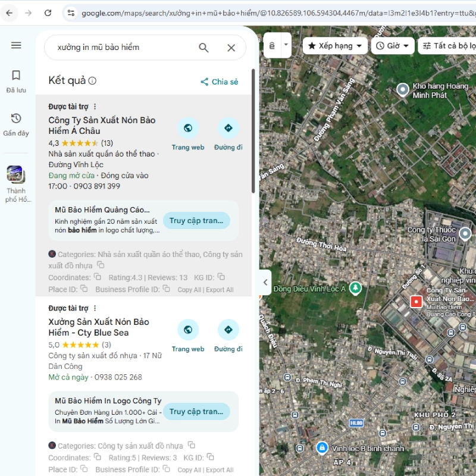The height and width of the screenshot is (476, 476).
Task: Copy KG ID of Blue Sea listing
Action: coord(211,456)
